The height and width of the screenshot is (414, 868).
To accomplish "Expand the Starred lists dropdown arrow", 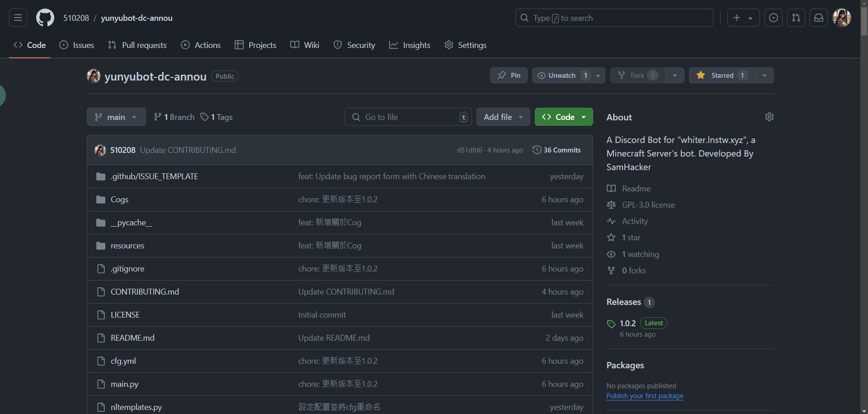I will [x=764, y=76].
